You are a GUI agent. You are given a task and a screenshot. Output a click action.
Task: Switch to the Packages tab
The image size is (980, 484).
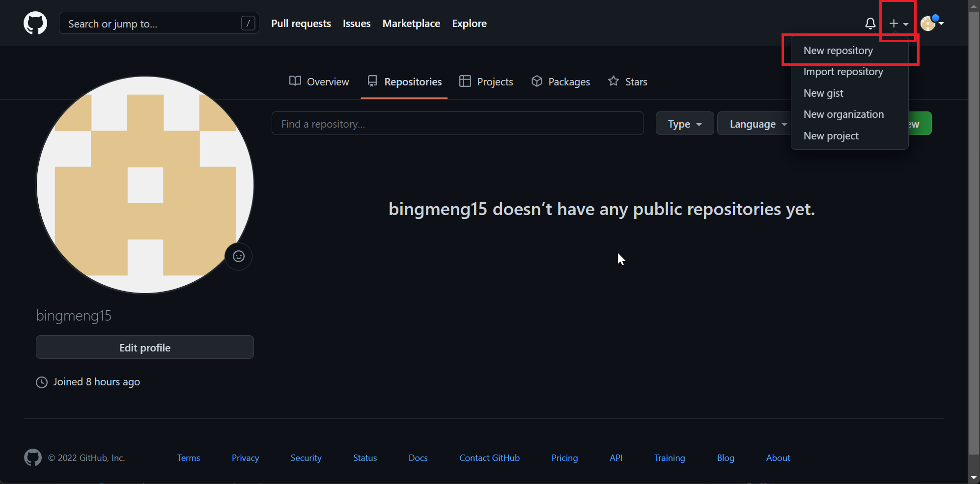click(560, 81)
